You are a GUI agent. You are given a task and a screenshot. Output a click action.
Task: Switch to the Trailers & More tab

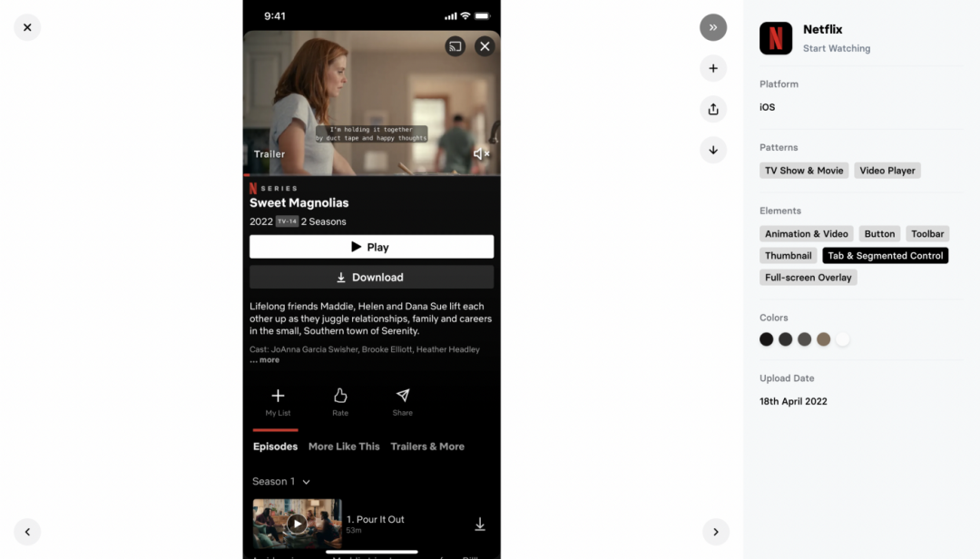(x=427, y=446)
